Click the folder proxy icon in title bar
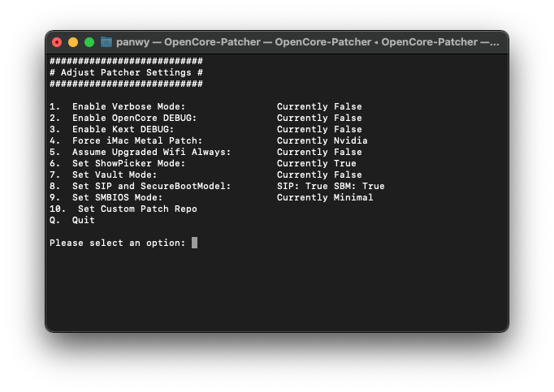 click(106, 42)
